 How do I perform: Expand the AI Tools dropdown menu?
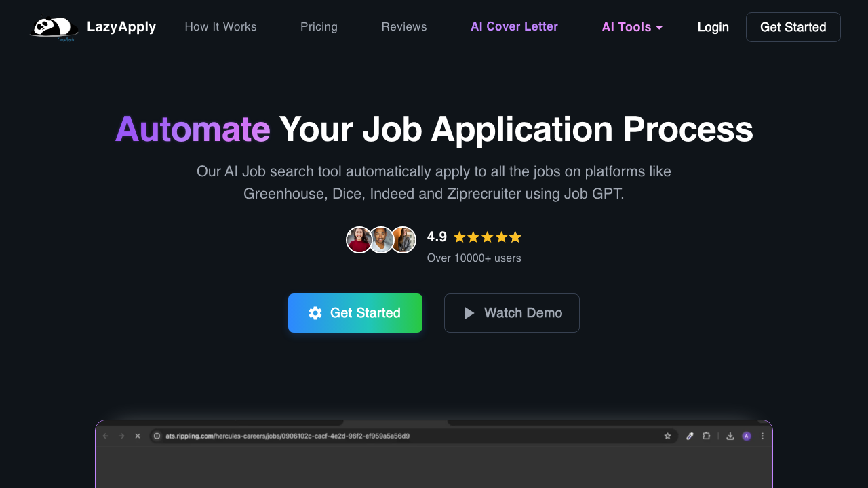coord(632,27)
